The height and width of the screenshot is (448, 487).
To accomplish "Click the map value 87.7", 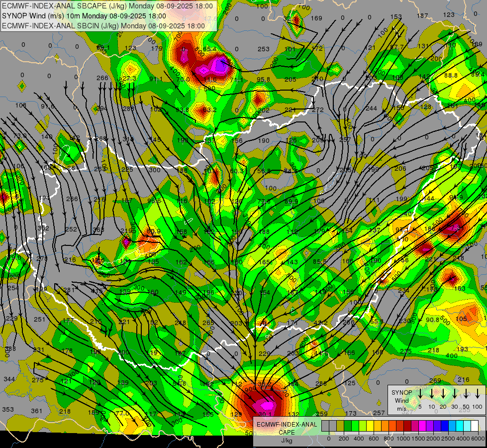I will pos(396,47).
